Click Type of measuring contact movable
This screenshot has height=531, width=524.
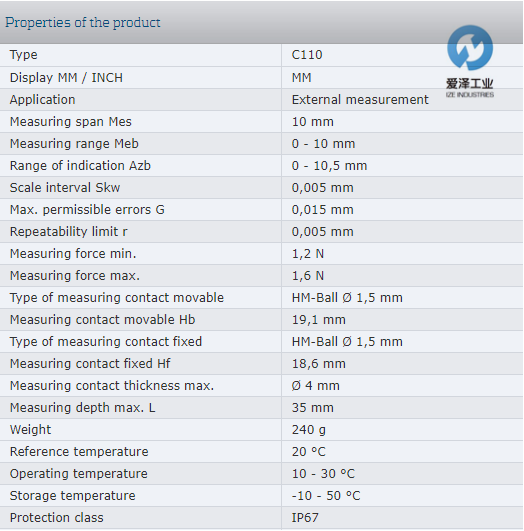117,298
